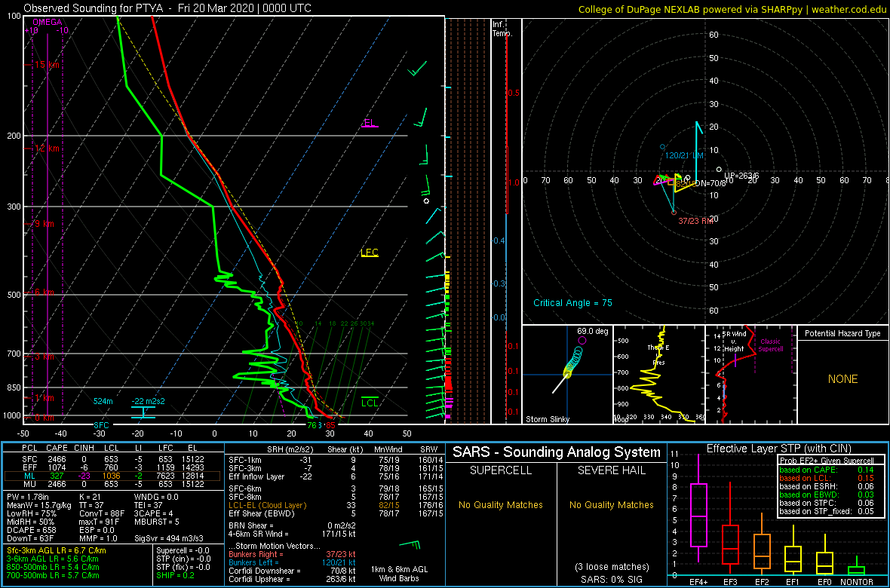Click the SEVERE HAIL column header in SARS
890x588 pixels.
point(611,470)
